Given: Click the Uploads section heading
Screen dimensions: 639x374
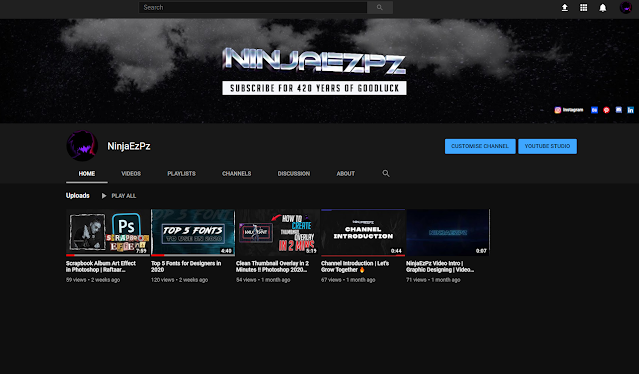Looking at the screenshot, I should [x=77, y=196].
